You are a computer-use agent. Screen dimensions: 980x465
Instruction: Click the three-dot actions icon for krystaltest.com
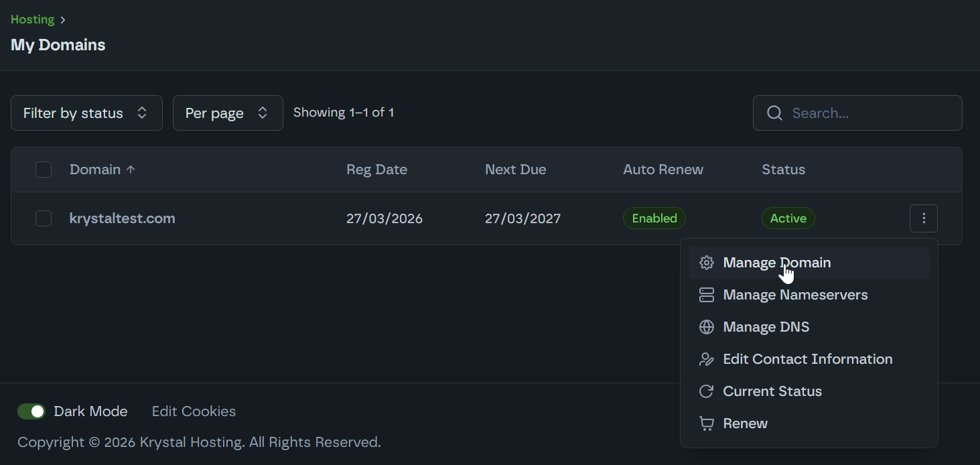tap(923, 218)
